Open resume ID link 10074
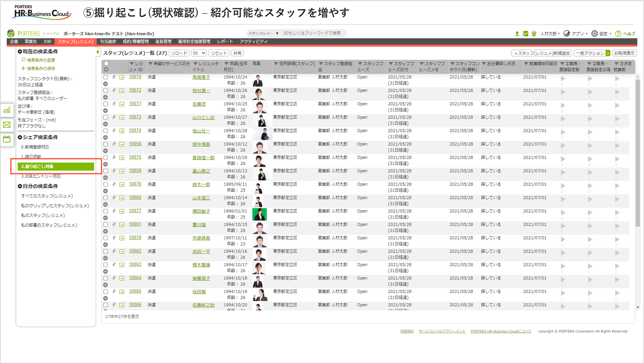 [x=135, y=131]
